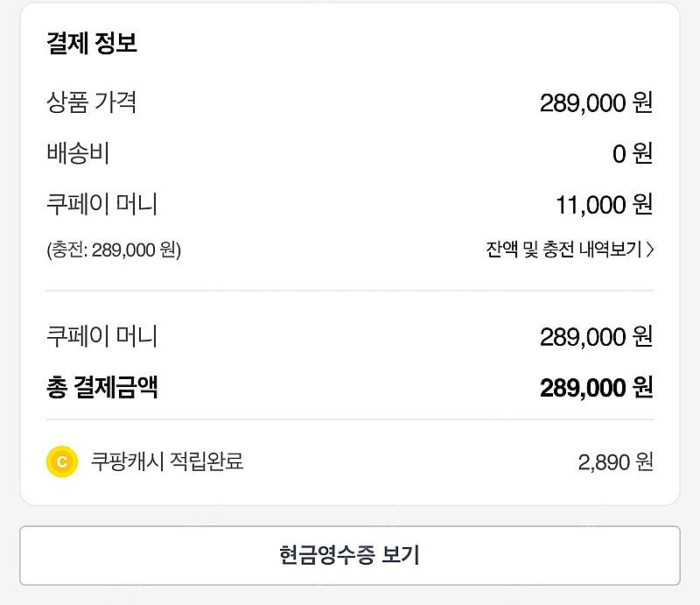700x605 pixels.
Task: Click the divider line below 총 결제금액
Action: 350,419
